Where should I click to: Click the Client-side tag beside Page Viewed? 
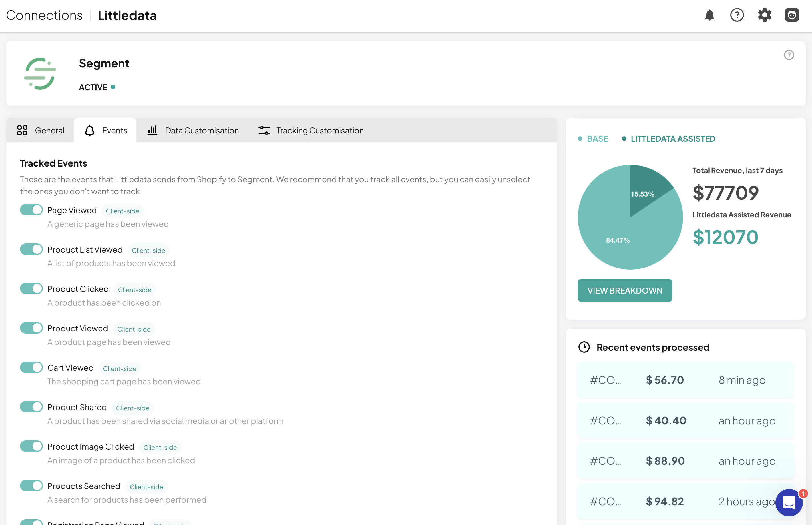click(123, 211)
